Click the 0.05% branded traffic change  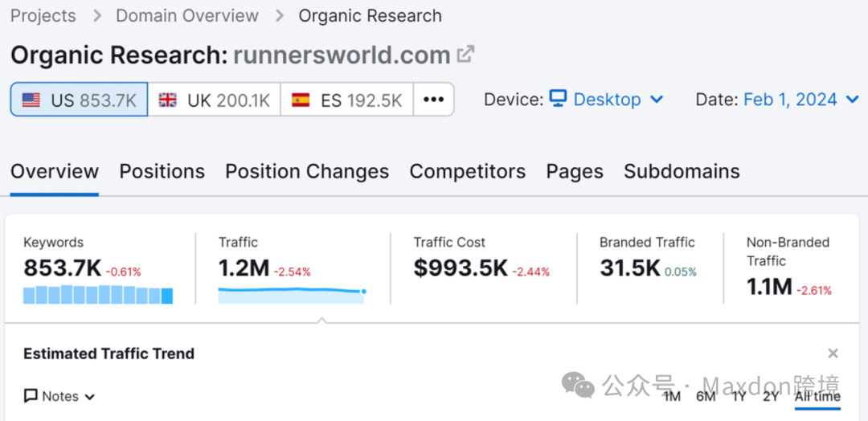coord(681,272)
